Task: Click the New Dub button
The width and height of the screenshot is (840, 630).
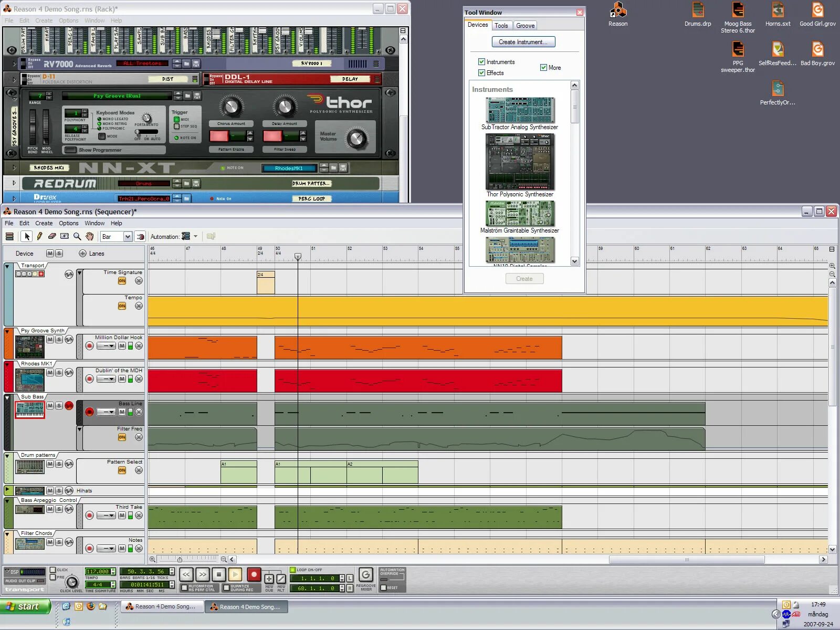Action: click(x=269, y=579)
